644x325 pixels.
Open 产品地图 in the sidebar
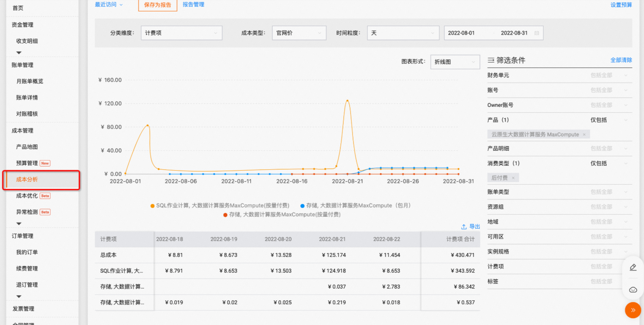pyautogui.click(x=27, y=147)
